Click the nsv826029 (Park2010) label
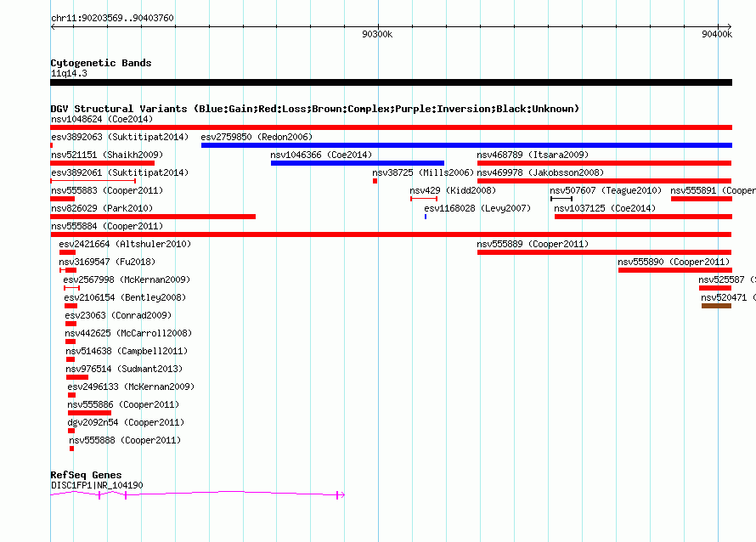 click(102, 208)
